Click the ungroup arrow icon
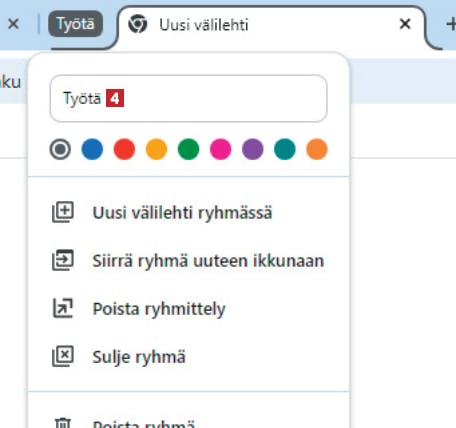 click(63, 308)
